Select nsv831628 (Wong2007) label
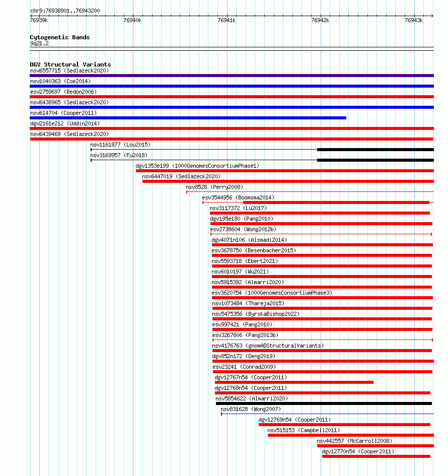Screen dimensions: 448x476 [x=251, y=410]
